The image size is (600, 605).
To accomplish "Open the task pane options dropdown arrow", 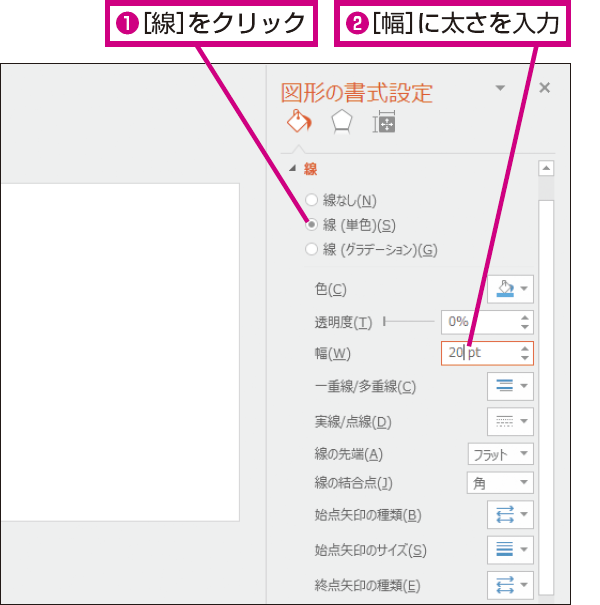I will (500, 88).
